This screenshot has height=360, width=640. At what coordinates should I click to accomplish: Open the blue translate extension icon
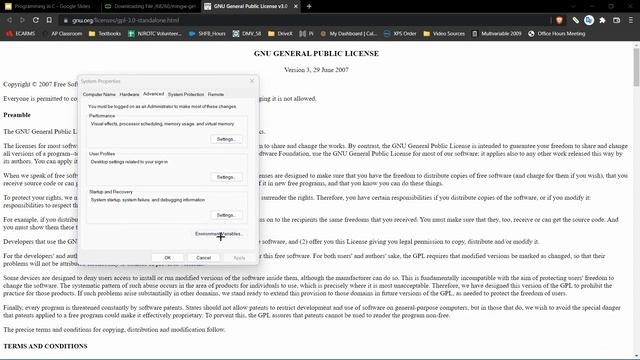(x=589, y=20)
